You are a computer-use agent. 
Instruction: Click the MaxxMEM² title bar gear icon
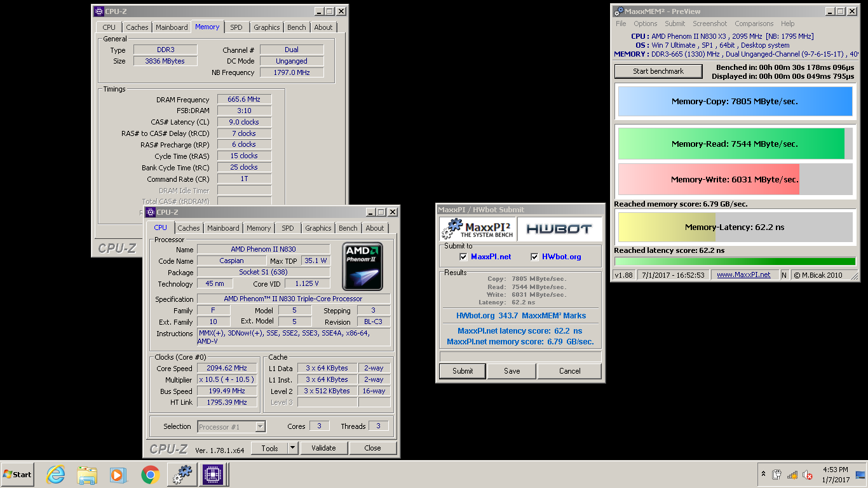click(619, 11)
